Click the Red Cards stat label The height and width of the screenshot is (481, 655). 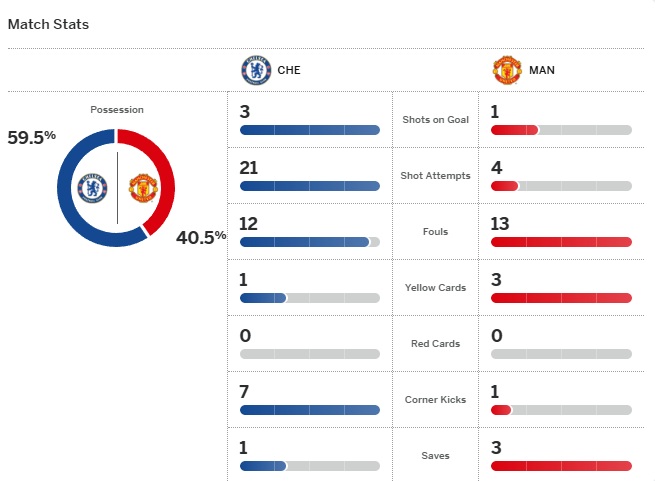pyautogui.click(x=435, y=343)
